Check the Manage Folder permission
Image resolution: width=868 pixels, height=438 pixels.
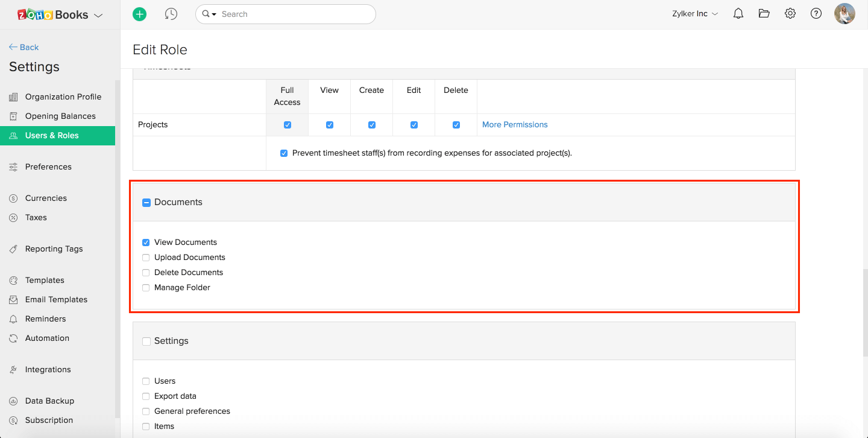coord(146,288)
